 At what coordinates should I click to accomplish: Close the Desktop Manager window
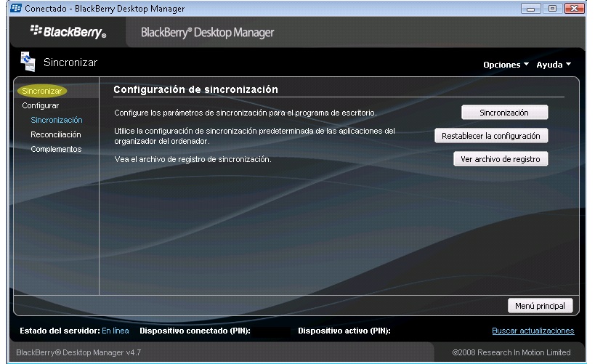(574, 8)
